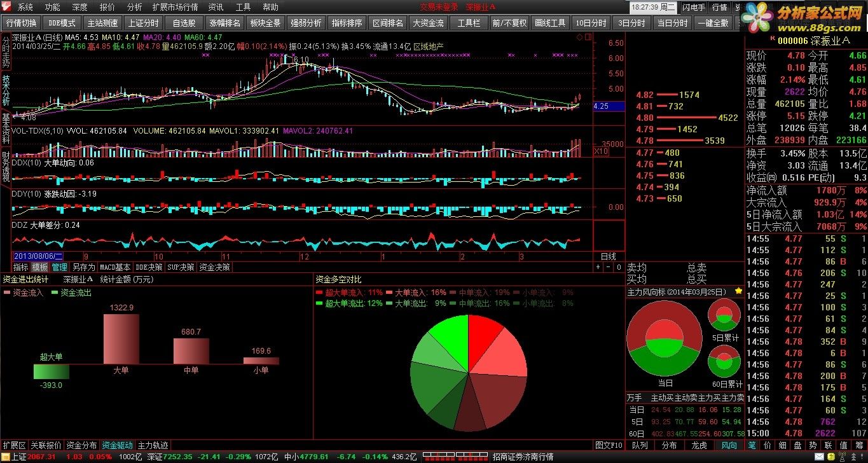Click 指标排序 toolbar button
This screenshot has height=463, width=868.
(347, 23)
